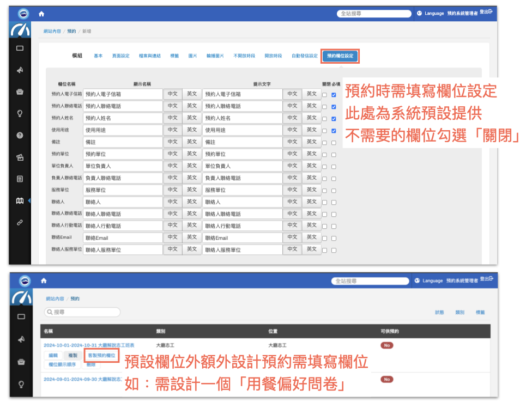The height and width of the screenshot is (402, 532).
Task: Click the speedometer logo beside the 新增 breadcrumb
Action: pos(20,30)
